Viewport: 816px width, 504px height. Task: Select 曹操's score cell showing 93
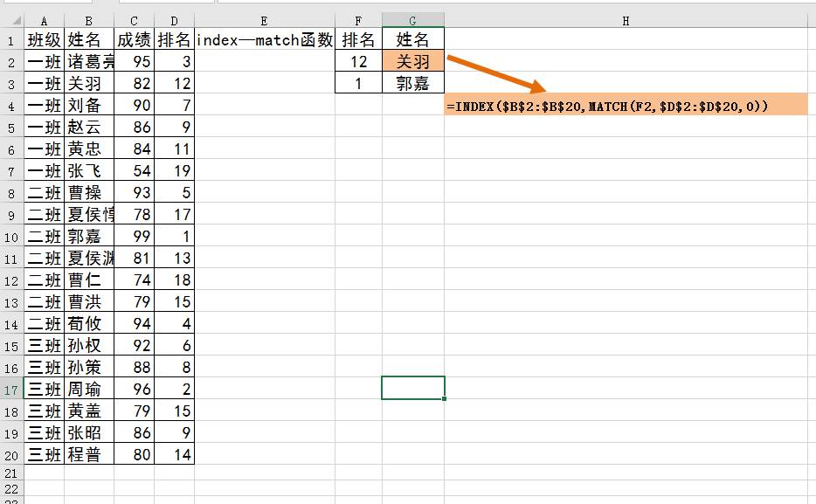(x=133, y=192)
